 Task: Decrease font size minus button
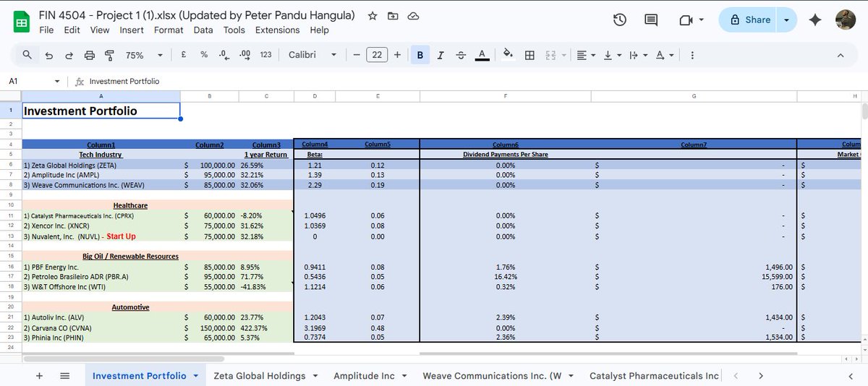pos(356,55)
